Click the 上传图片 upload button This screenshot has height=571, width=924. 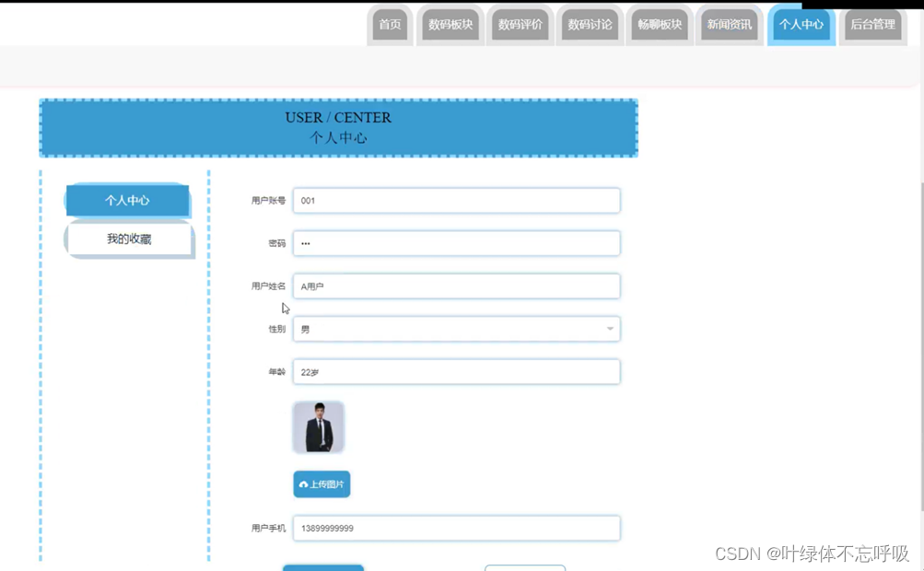pyautogui.click(x=322, y=484)
